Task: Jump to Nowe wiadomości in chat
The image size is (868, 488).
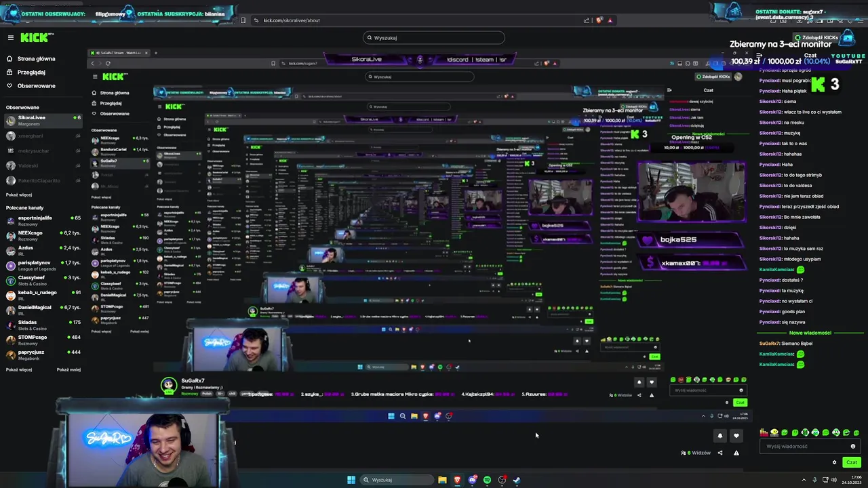Action: [810, 333]
